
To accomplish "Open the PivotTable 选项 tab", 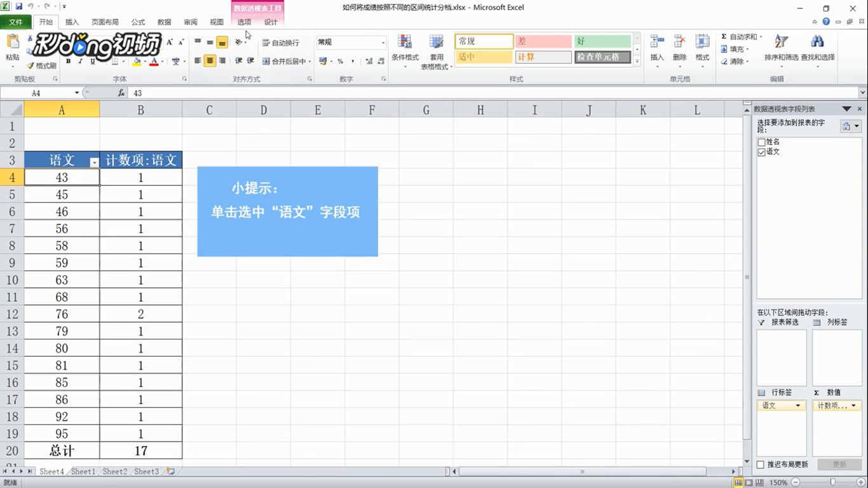I will tap(244, 22).
